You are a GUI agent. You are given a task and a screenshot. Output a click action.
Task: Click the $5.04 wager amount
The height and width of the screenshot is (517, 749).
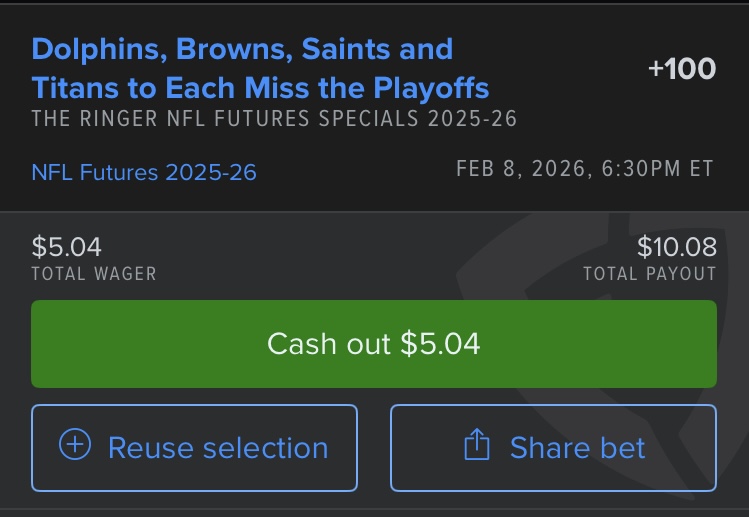[66, 247]
